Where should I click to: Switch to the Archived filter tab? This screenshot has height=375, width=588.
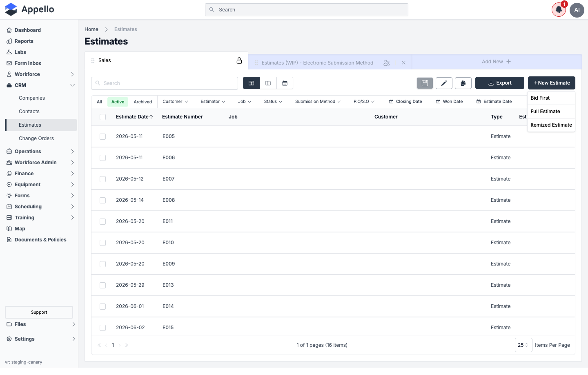point(143,102)
